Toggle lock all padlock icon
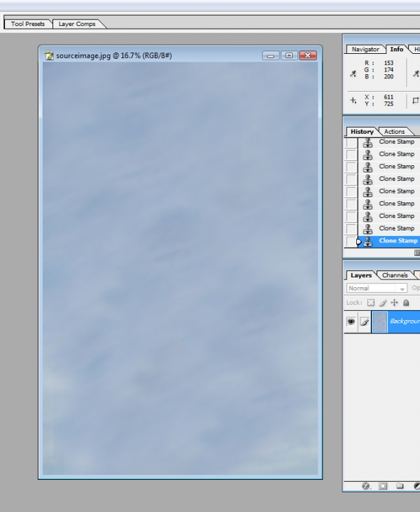Viewport: 420px width, 512px height. pos(406,303)
